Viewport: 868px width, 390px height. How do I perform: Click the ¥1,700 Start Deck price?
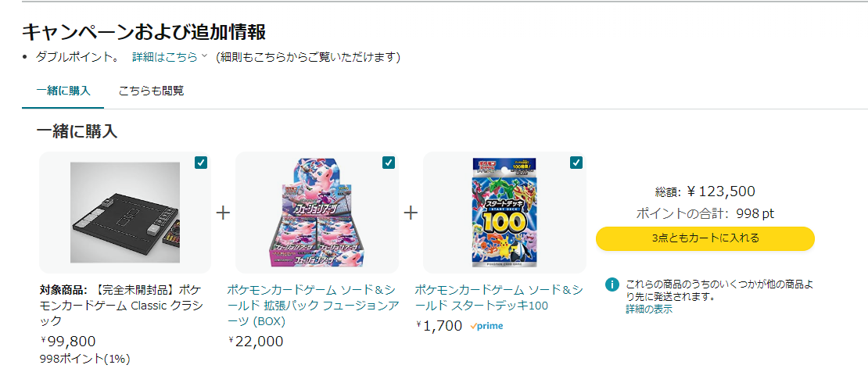coord(439,326)
